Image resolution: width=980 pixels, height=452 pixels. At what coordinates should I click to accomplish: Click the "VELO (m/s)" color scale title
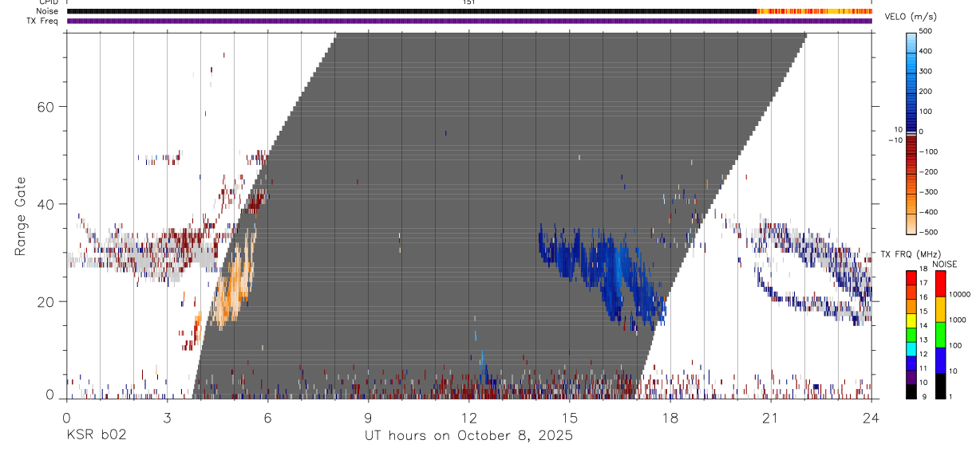pos(911,17)
